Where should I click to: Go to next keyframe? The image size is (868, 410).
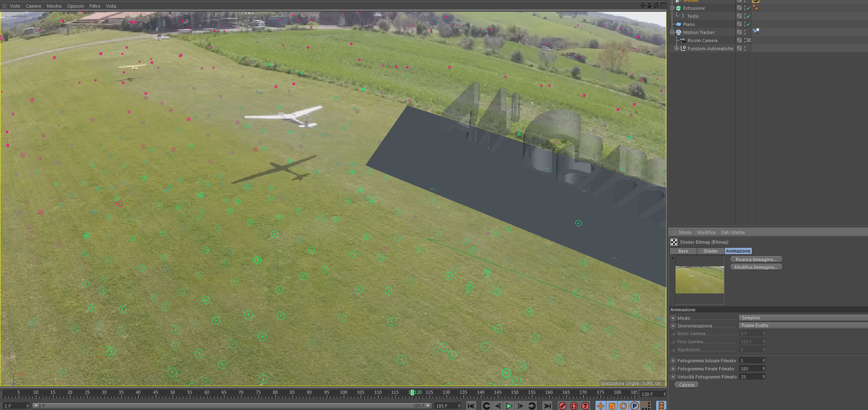pyautogui.click(x=532, y=406)
